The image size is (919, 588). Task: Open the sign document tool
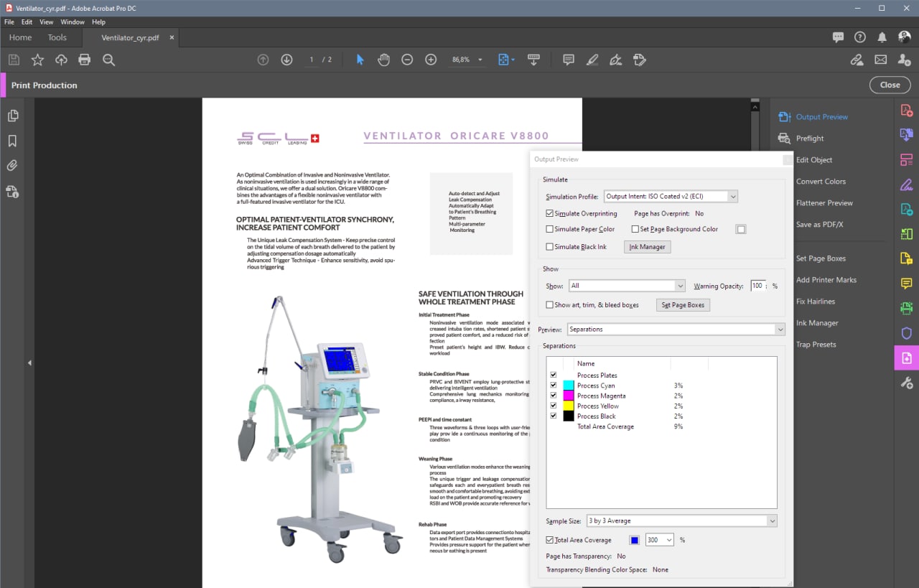(x=616, y=60)
